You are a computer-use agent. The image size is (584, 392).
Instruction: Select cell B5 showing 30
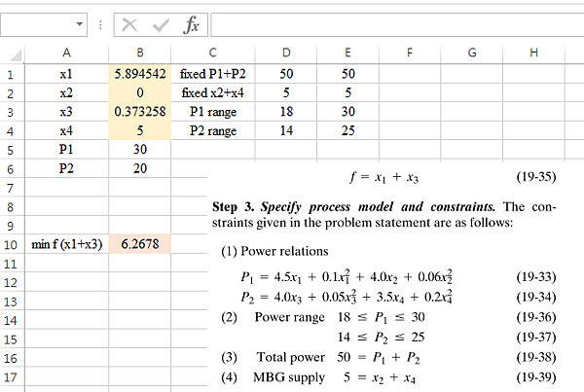[140, 150]
